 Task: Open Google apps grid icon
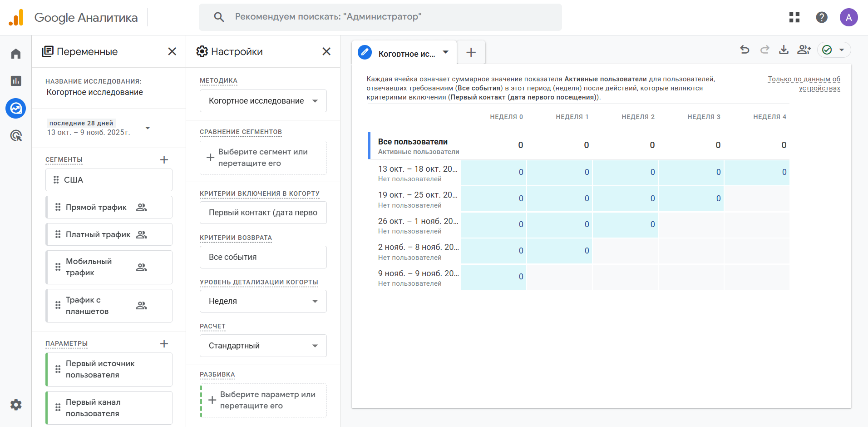pos(794,17)
